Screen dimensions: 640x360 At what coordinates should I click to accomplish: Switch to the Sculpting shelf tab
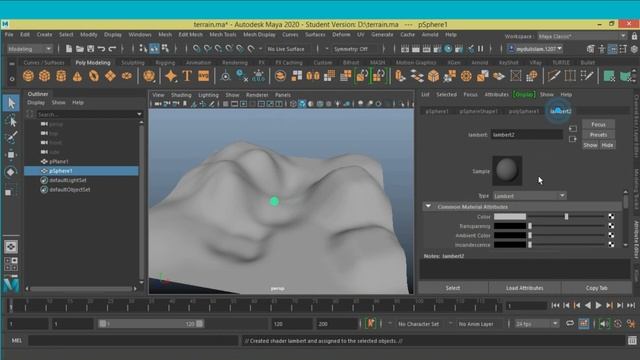133,62
